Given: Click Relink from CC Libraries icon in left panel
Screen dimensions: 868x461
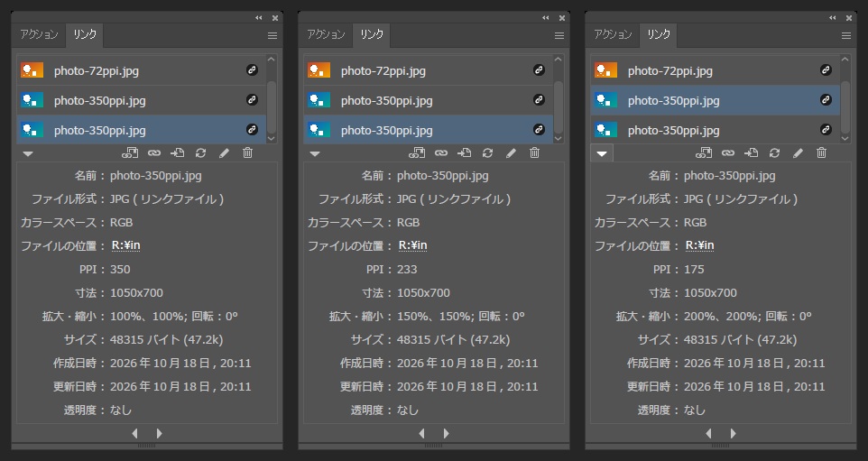Looking at the screenshot, I should (x=130, y=152).
